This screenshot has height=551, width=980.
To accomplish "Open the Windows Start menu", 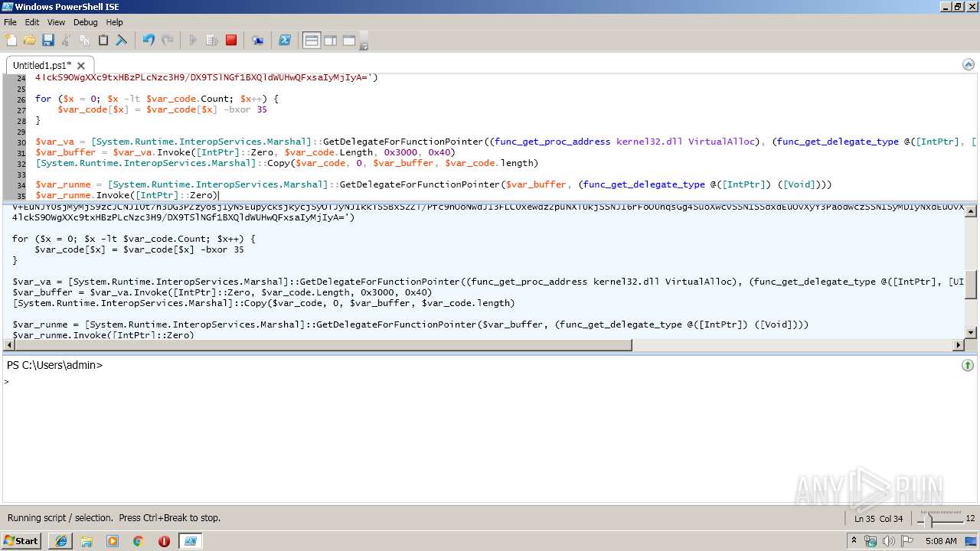I will (x=21, y=541).
